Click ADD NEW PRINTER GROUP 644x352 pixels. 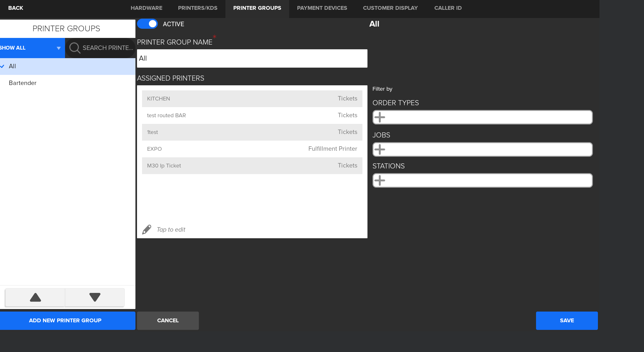click(65, 321)
